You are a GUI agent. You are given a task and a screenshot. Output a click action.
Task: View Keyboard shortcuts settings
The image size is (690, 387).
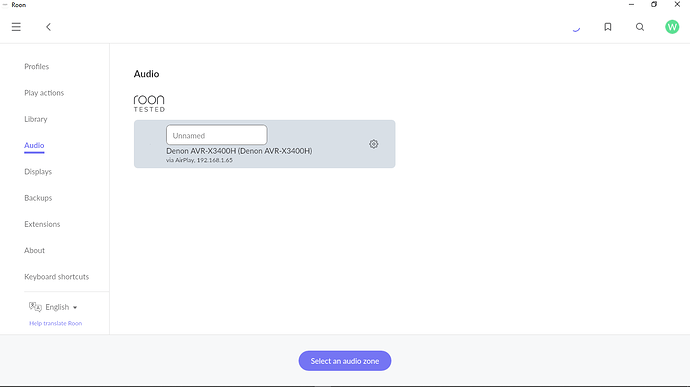tap(56, 276)
